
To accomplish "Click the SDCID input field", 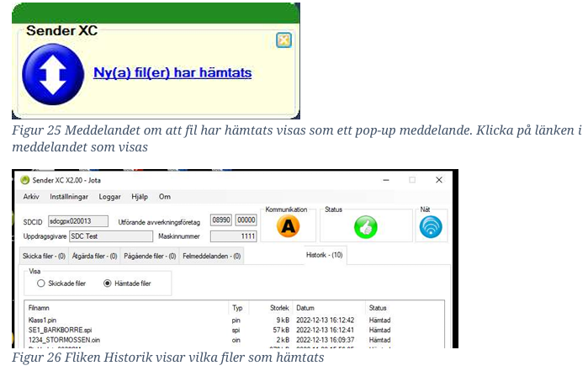I will [x=70, y=220].
